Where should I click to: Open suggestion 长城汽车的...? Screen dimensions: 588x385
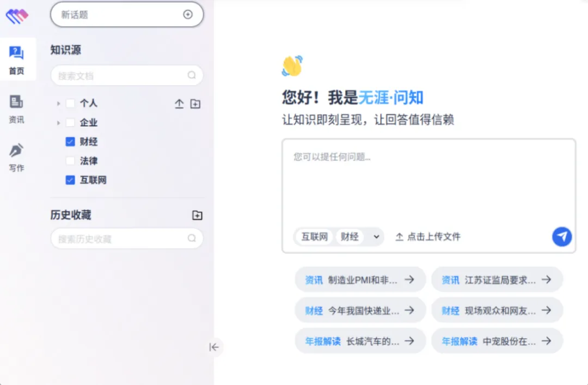point(360,341)
